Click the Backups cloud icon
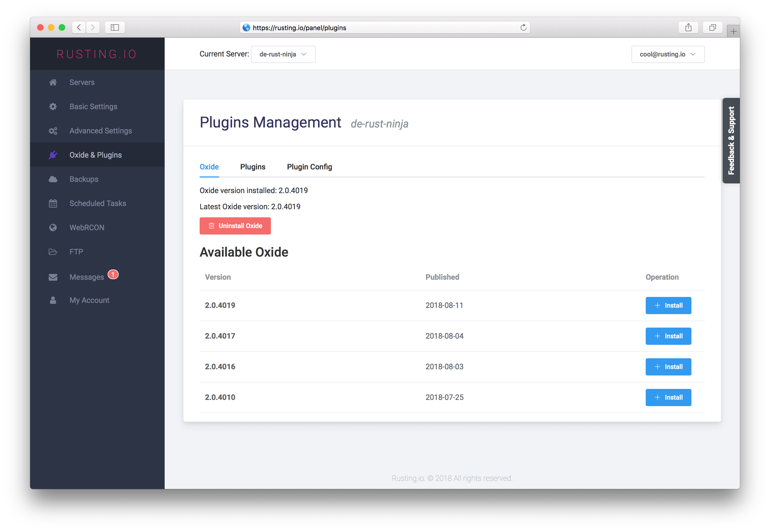The width and height of the screenshot is (770, 532). (53, 179)
